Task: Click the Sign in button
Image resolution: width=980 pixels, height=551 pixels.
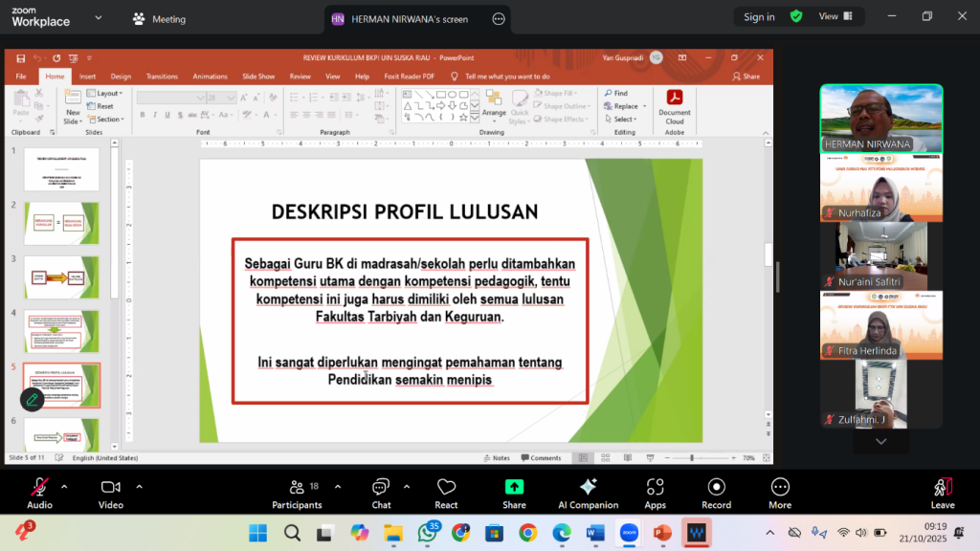Action: [759, 16]
